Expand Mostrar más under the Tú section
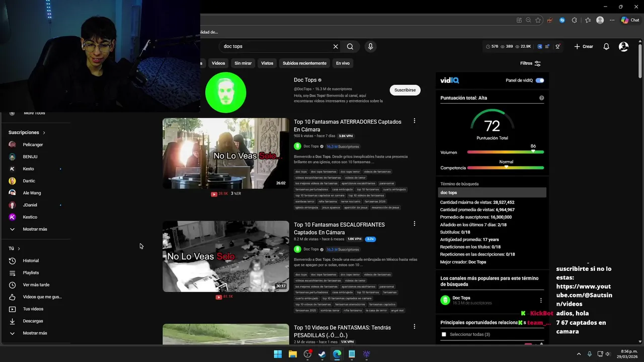 [x=35, y=333]
